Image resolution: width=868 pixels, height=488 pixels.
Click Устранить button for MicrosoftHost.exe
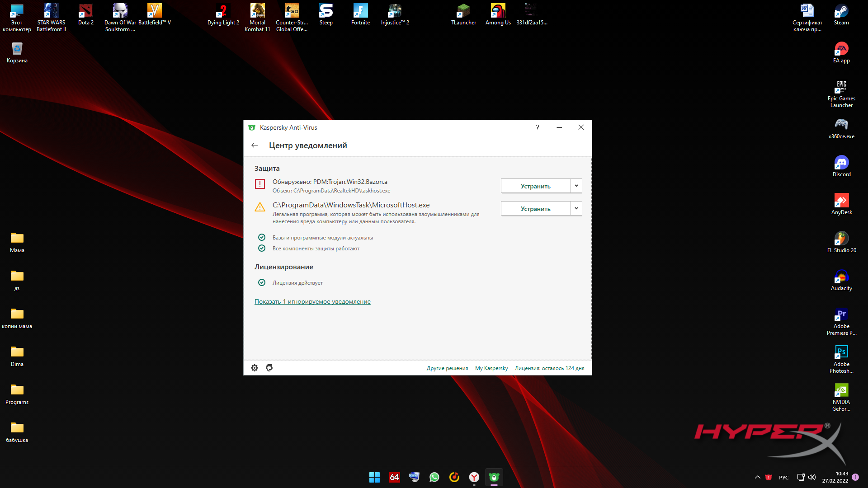coord(535,209)
